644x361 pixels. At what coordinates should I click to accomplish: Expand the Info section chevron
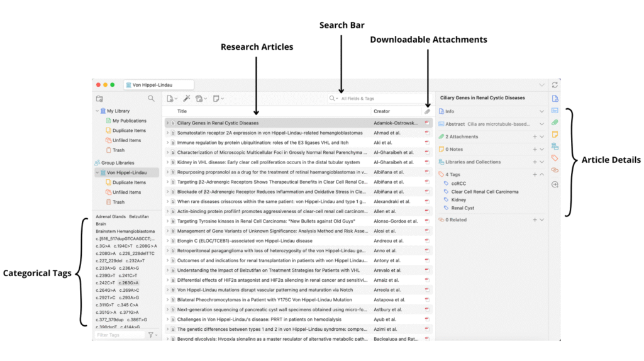[x=541, y=111]
